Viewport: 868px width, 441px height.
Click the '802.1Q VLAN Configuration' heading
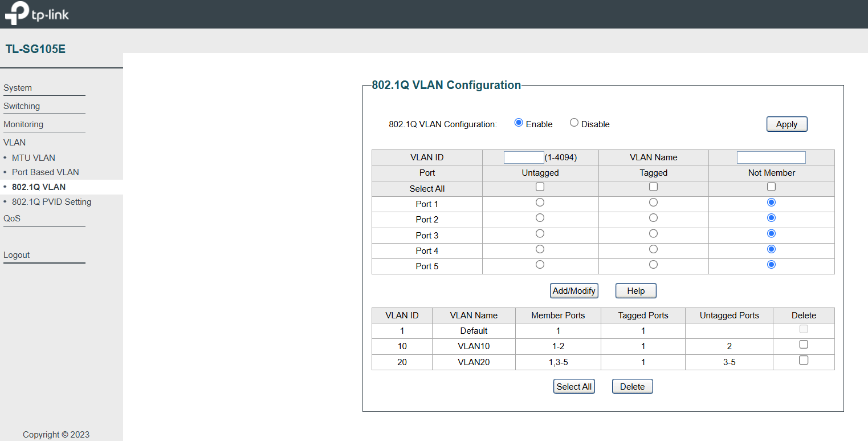tap(446, 85)
